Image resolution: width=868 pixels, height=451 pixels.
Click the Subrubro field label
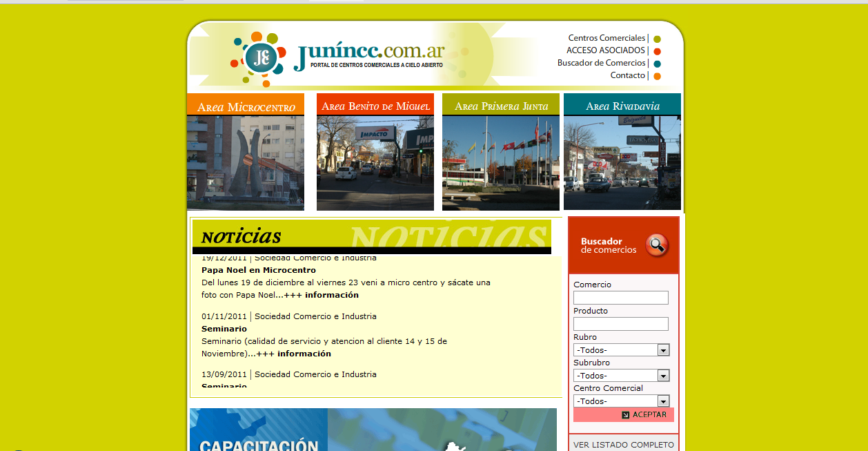point(591,363)
